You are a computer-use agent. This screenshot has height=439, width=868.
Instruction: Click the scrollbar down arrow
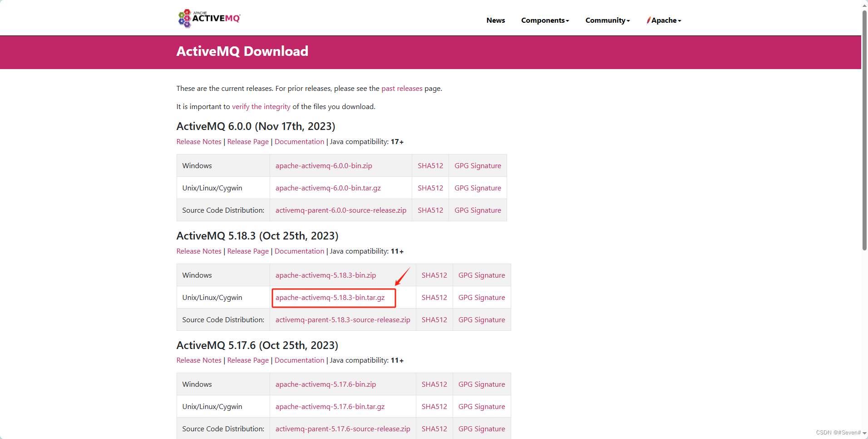coord(864,434)
